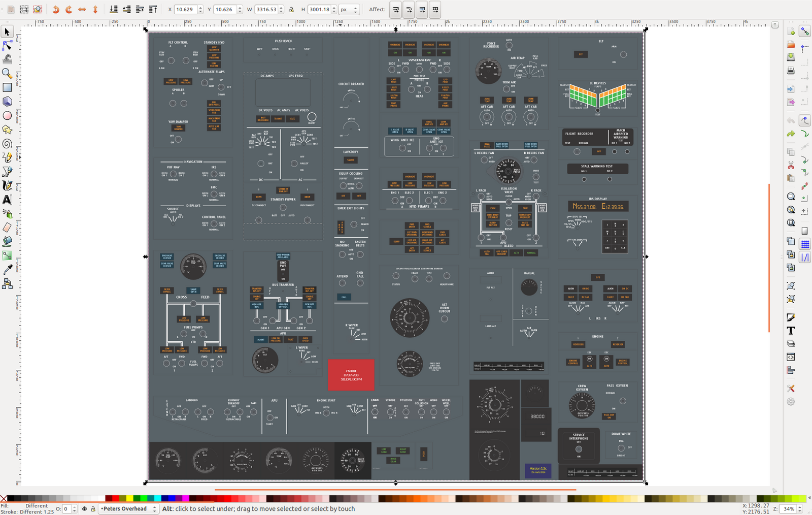Flip selection horizontally

(x=82, y=10)
